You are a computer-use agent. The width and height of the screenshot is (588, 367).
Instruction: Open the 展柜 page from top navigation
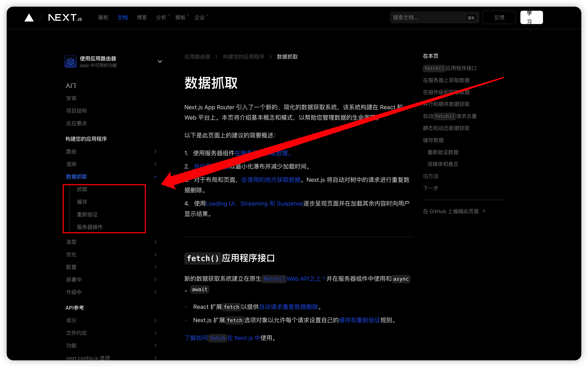pos(103,17)
